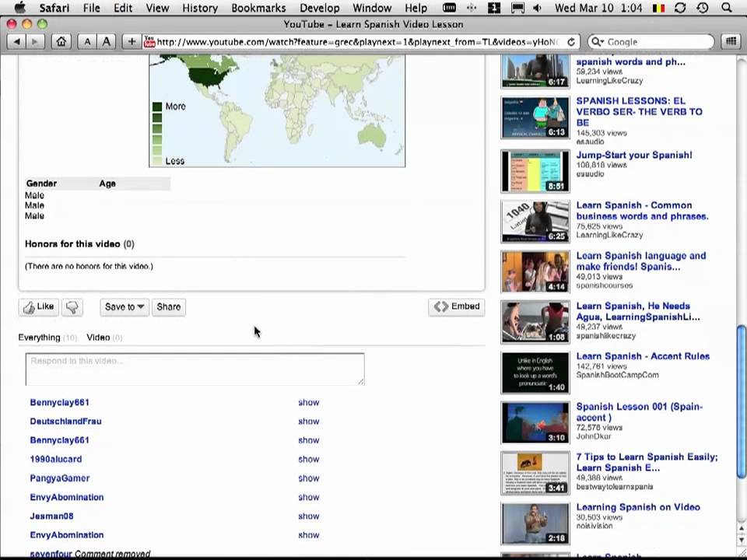Open the File menu
The image size is (747, 560).
pos(92,8)
